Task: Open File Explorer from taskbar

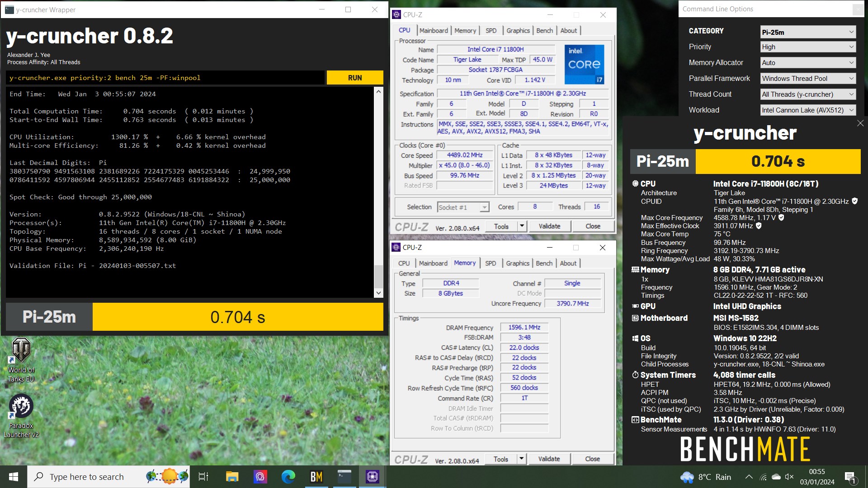Action: (x=232, y=477)
